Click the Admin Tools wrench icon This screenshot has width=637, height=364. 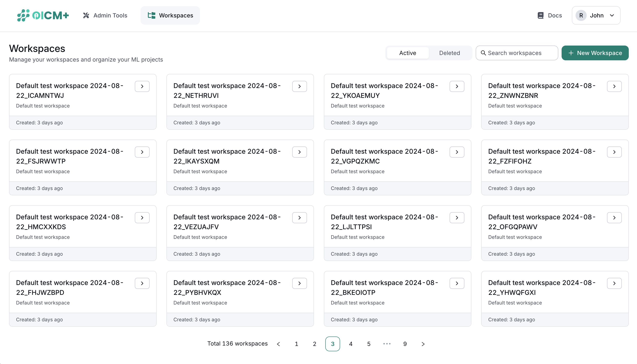pos(86,16)
